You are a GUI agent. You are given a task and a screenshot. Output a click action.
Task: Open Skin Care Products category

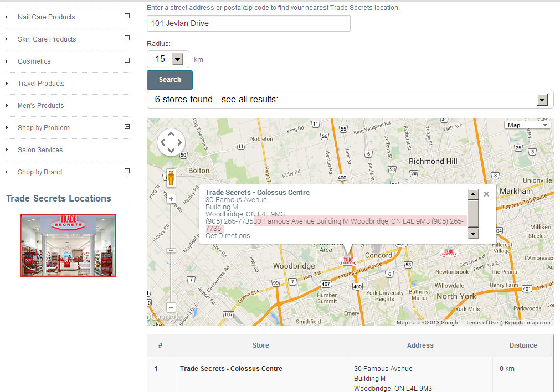point(47,39)
